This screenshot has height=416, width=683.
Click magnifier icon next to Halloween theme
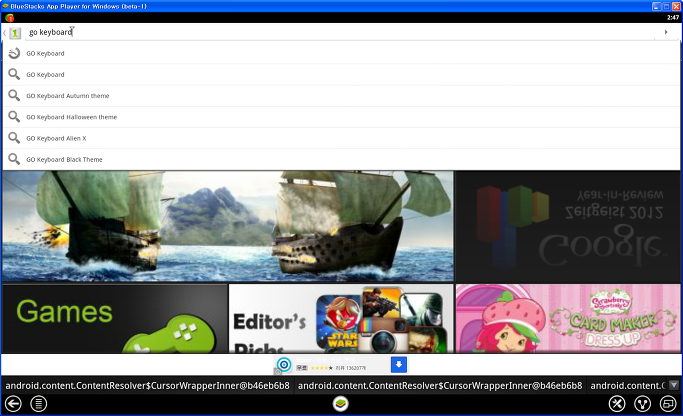coord(14,117)
